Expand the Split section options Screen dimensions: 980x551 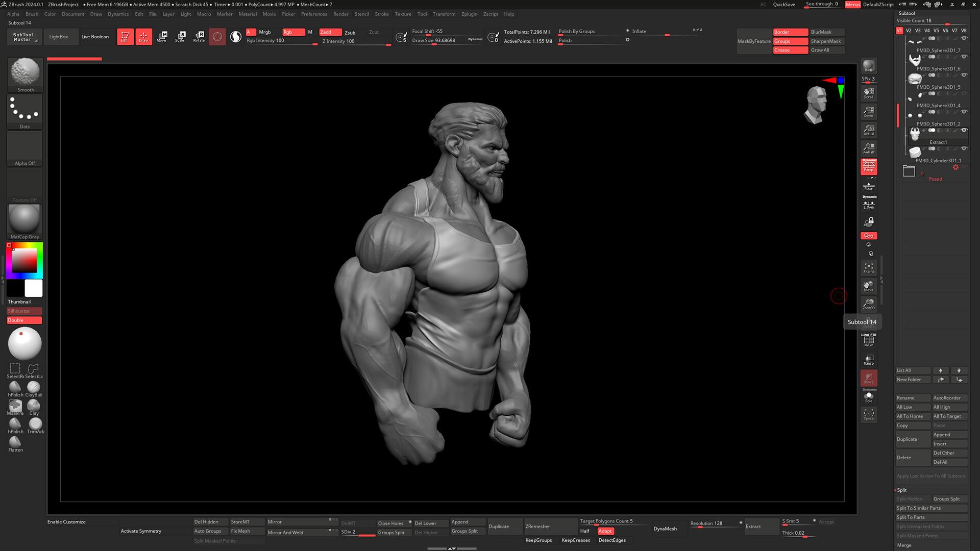901,490
